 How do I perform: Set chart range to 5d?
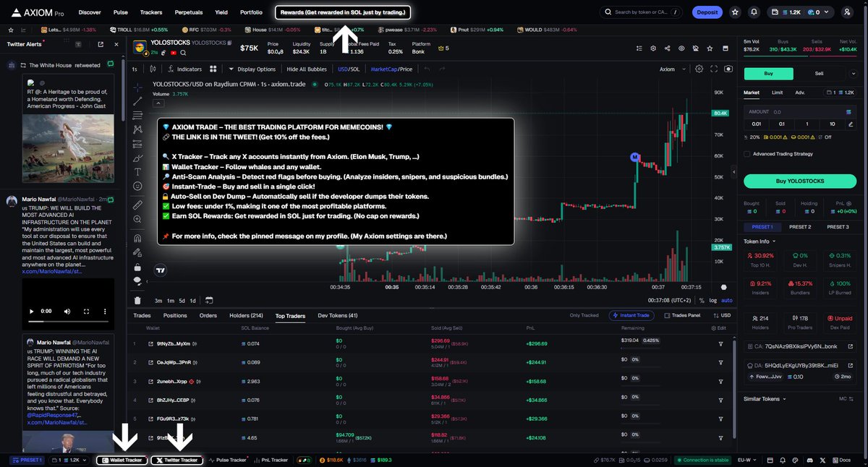[182, 300]
